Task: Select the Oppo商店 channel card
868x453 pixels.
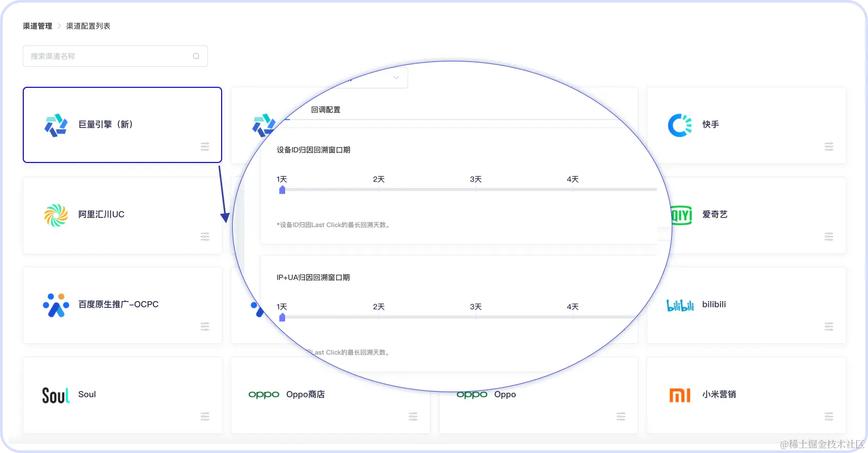Action: pos(331,395)
